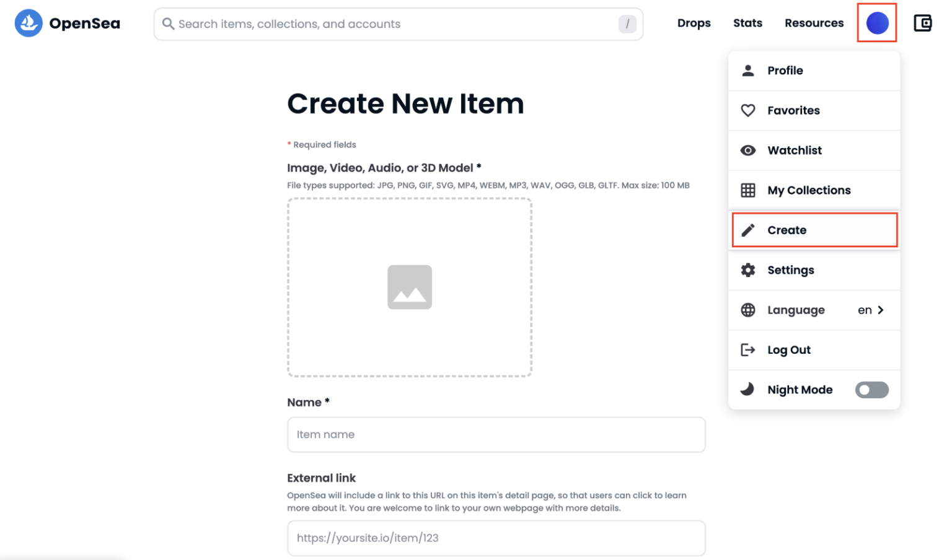
Task: Click the Language globe icon
Action: click(748, 310)
